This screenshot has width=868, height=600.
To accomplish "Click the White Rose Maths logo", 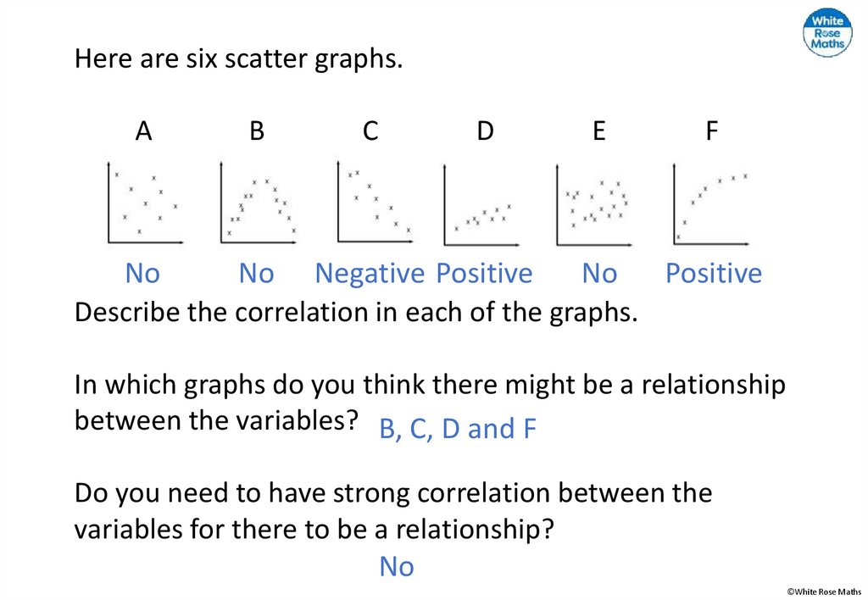I will [x=827, y=33].
